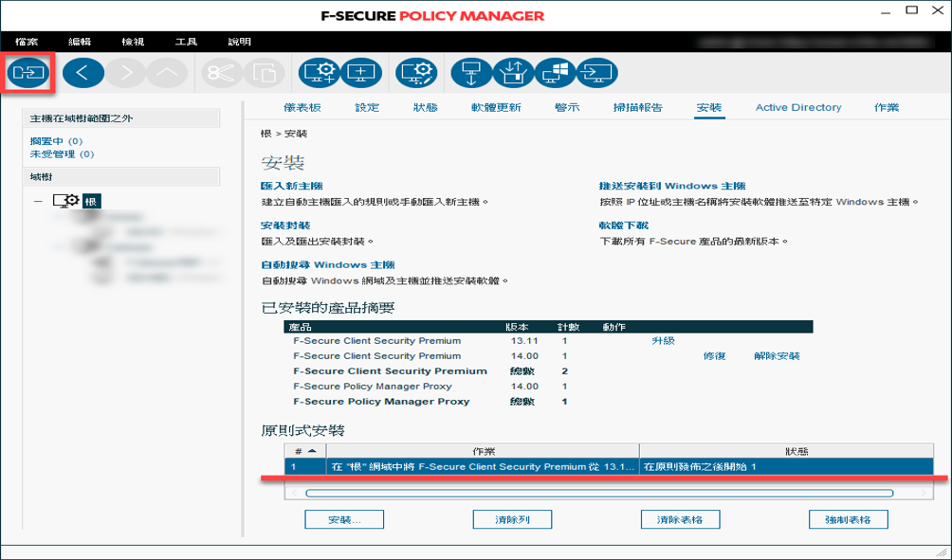Switch to the Active Directory tab
952x560 pixels.
point(797,108)
